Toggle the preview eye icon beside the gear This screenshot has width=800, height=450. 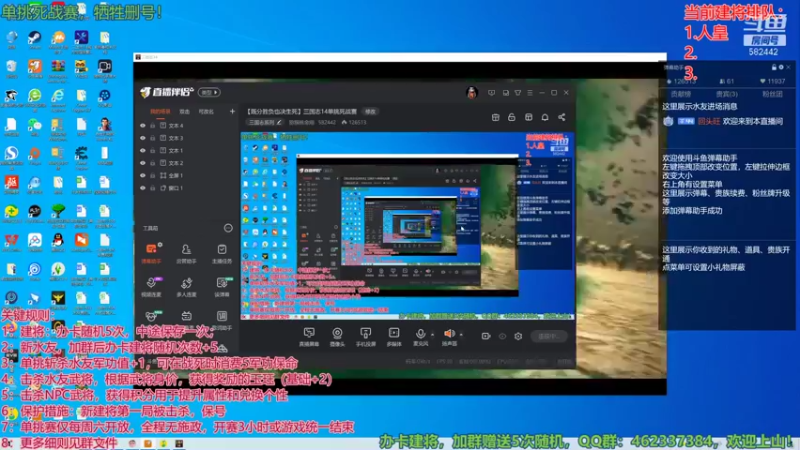click(x=503, y=336)
